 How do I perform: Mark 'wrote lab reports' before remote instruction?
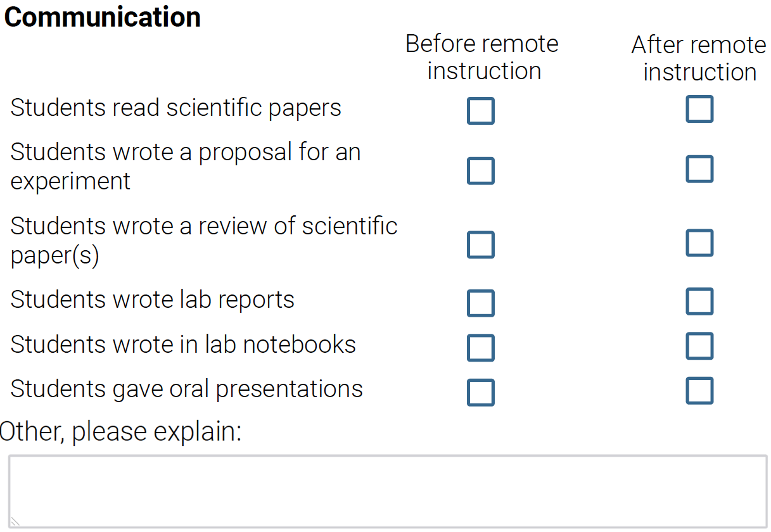pos(480,303)
